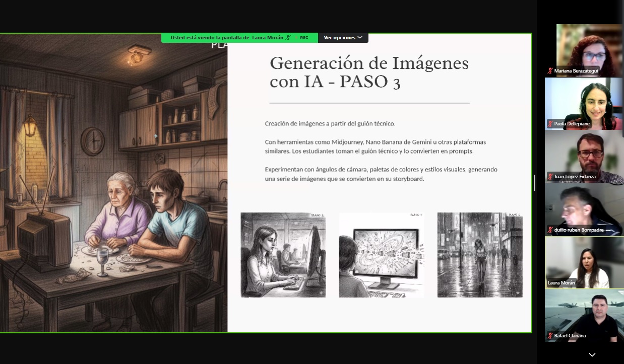Click the monitor explosion sketch image
Image resolution: width=624 pixels, height=364 pixels.
[x=381, y=255]
